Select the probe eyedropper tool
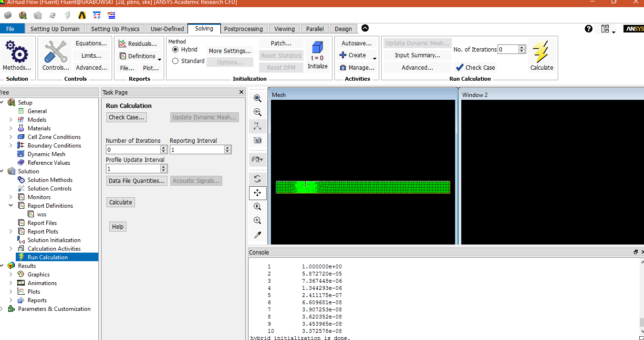 coord(258,235)
